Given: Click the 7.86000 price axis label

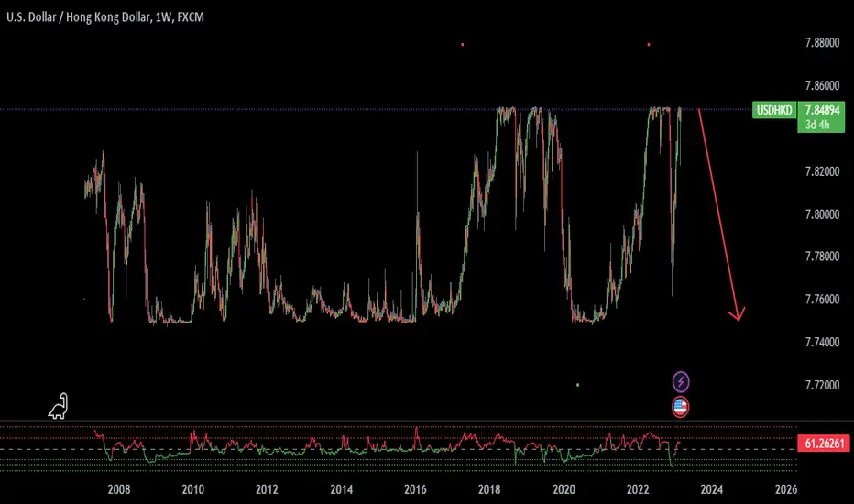Looking at the screenshot, I should (822, 85).
